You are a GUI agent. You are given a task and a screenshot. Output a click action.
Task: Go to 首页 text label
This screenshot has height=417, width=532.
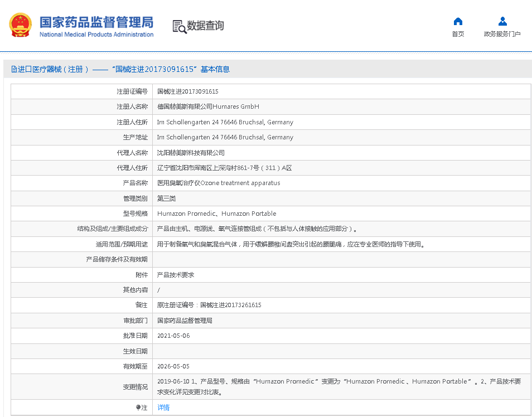tap(458, 34)
